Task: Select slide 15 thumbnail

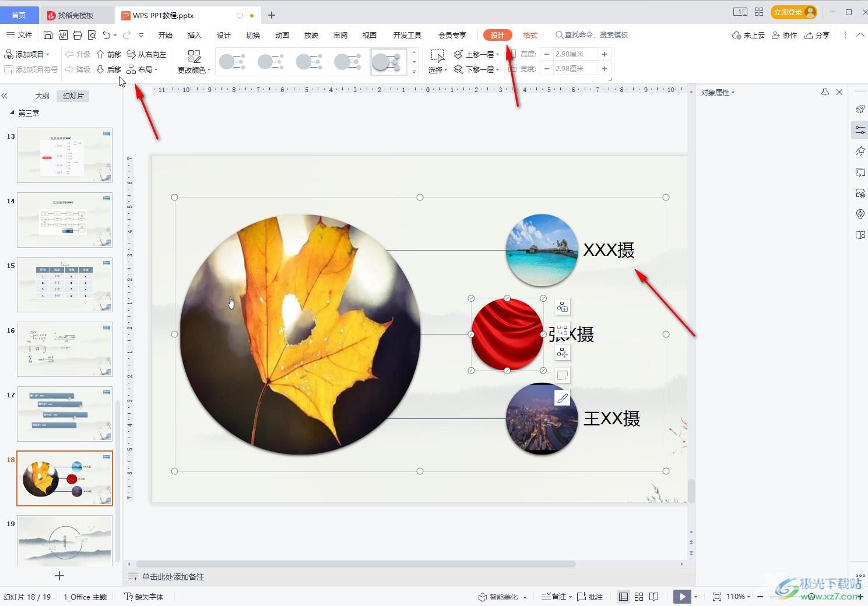Action: tap(65, 284)
